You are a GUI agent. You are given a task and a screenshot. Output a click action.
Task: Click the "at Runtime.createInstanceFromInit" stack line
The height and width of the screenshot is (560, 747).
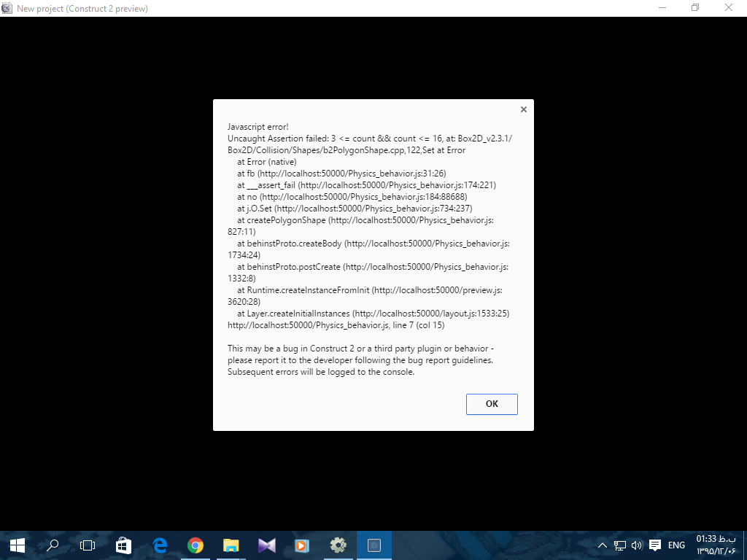(365, 296)
